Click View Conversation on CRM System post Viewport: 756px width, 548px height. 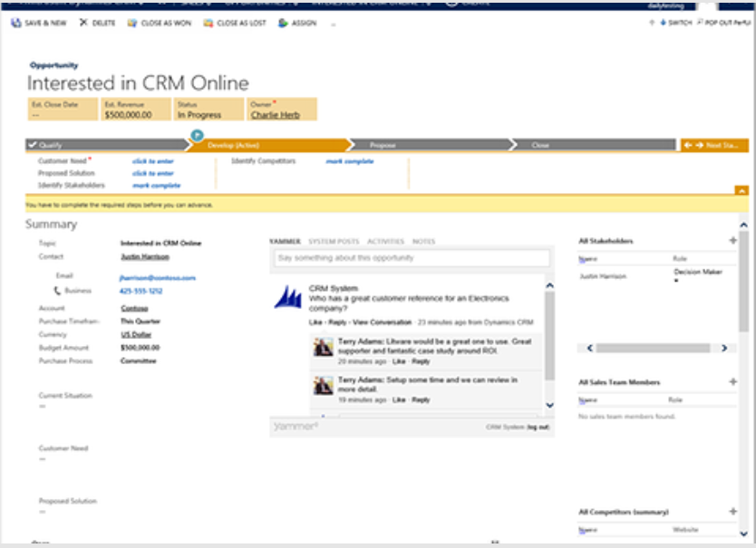(x=382, y=322)
